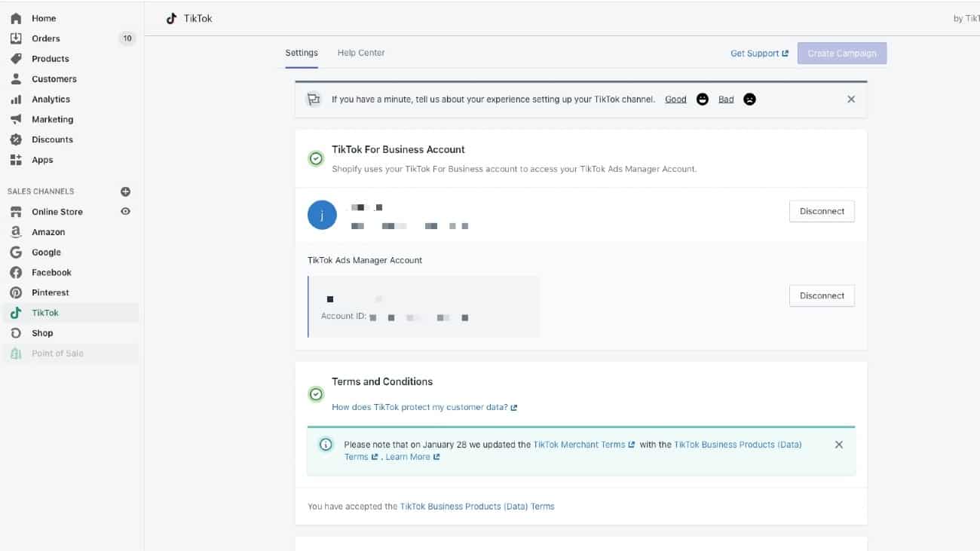Click the Amazon logo icon
Screen dimensions: 980x551
(16, 232)
